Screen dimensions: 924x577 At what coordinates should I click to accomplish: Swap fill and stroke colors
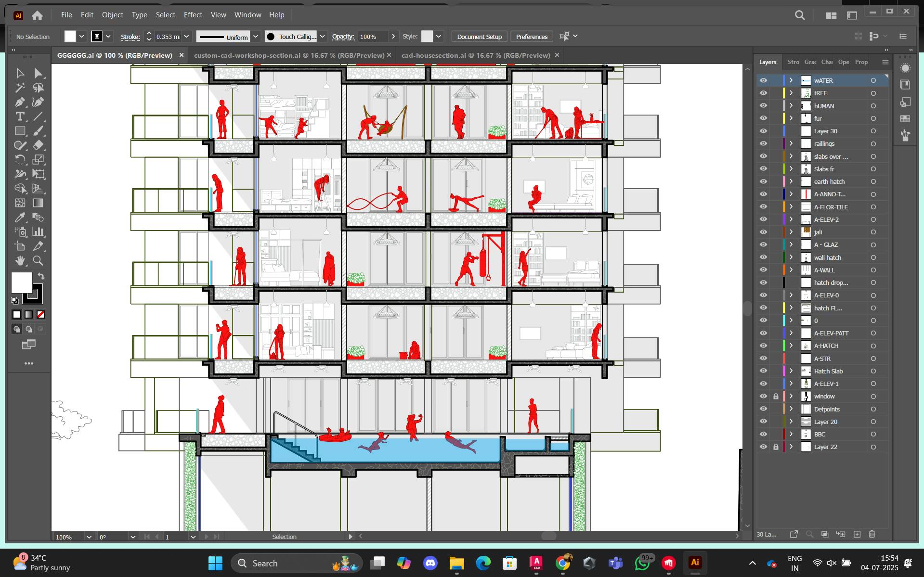[41, 276]
